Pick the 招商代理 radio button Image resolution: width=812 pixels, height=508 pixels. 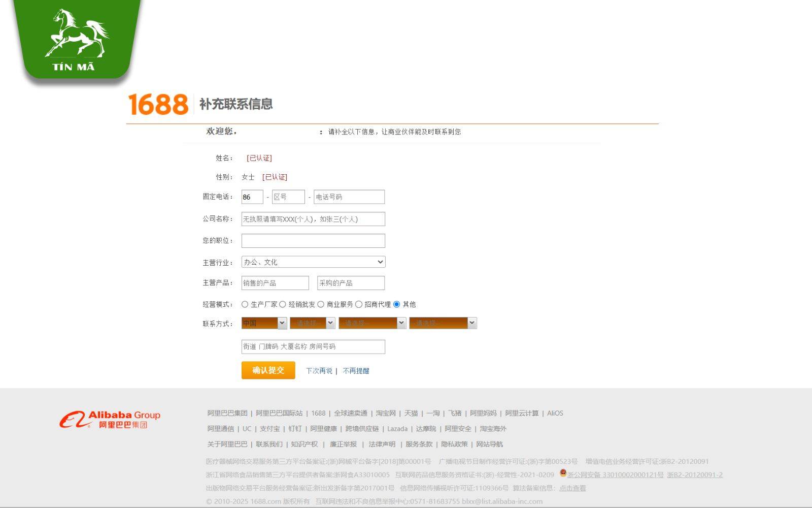[x=359, y=304]
